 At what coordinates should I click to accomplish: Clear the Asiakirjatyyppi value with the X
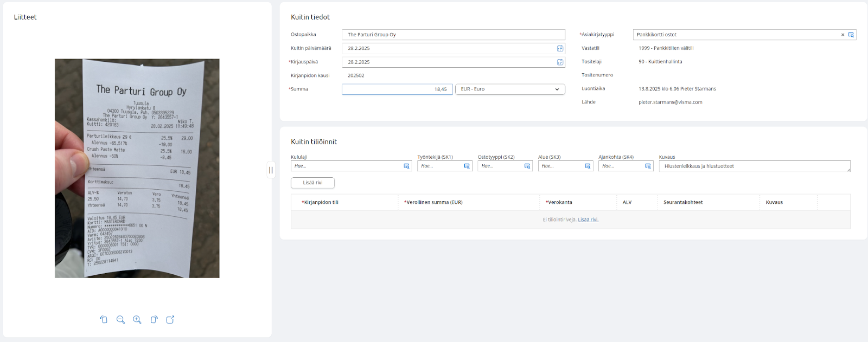[843, 35]
